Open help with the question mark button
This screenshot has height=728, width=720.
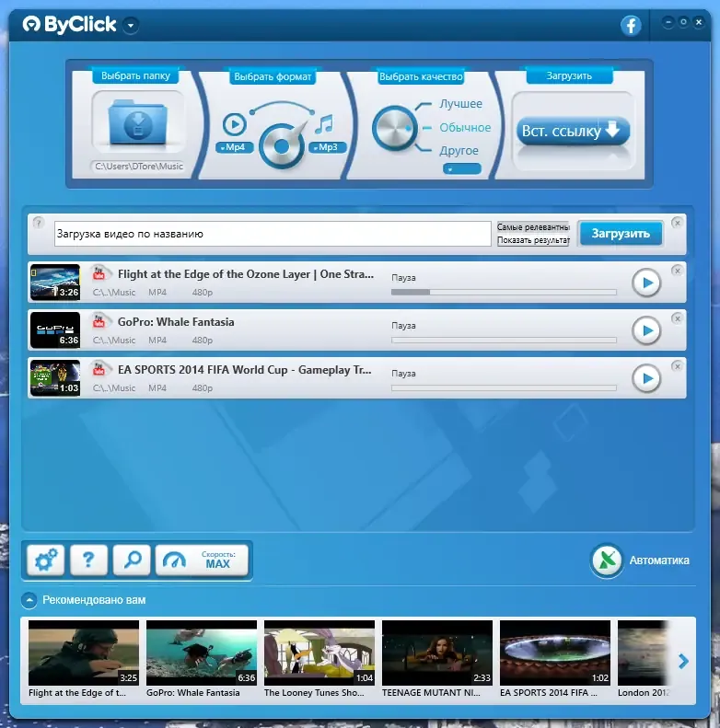tap(88, 560)
